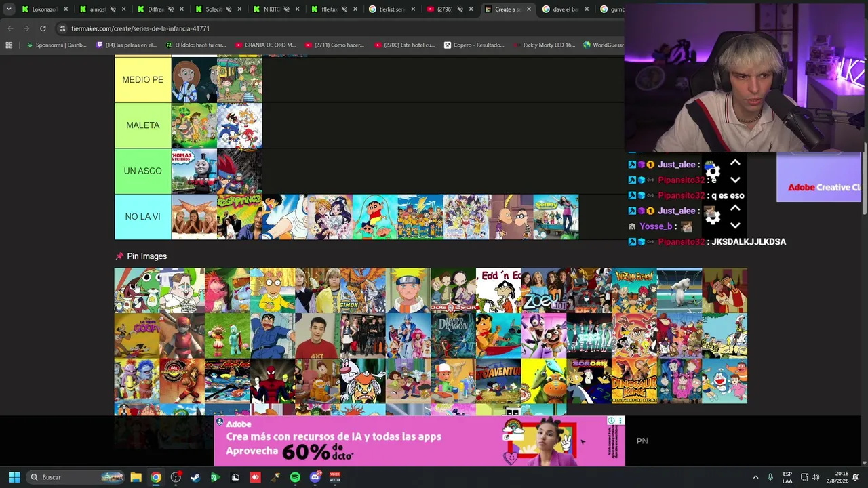Select the MEDIO PE tier label
Screen dimensions: 868x488
[143, 80]
